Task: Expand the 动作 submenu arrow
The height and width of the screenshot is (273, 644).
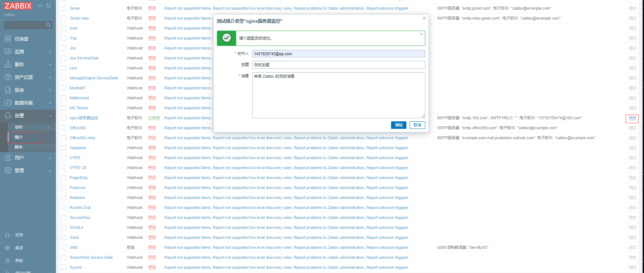Action: click(48, 127)
